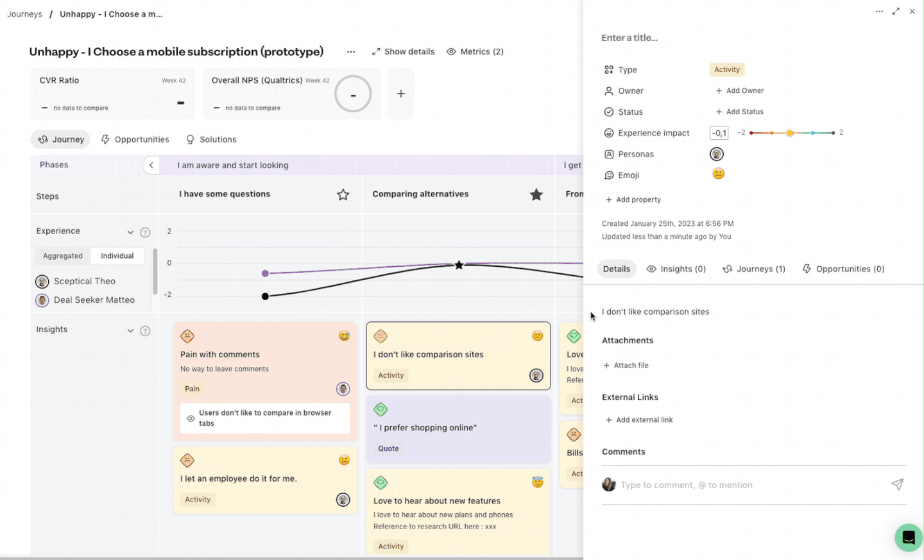Screen dimensions: 924x560
Task: Star the I have some questions step
Action: [x=343, y=194]
